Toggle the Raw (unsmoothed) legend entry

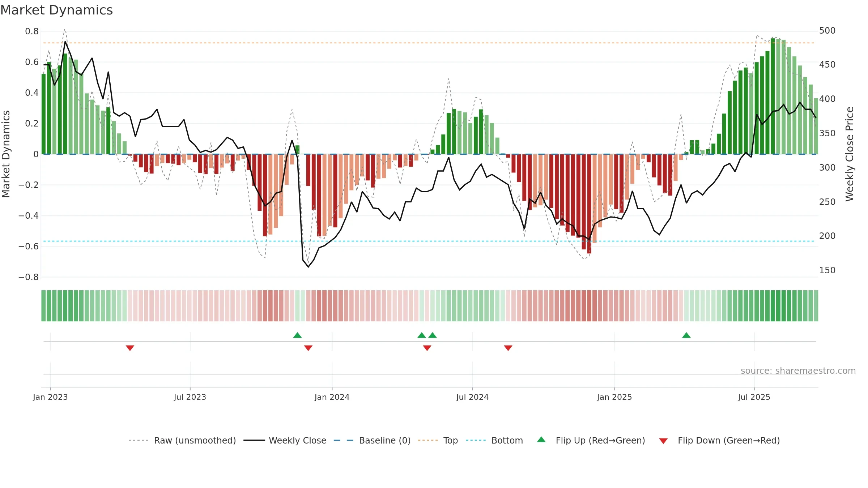coord(182,440)
